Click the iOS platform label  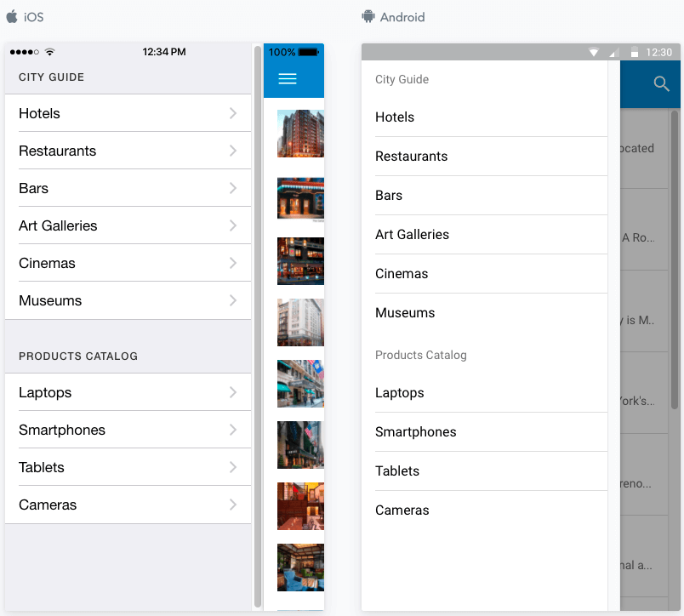click(x=33, y=17)
